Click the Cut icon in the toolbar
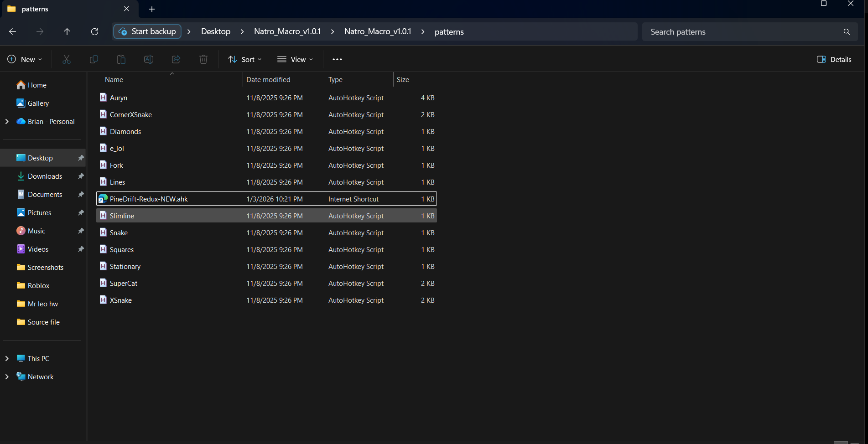 click(67, 59)
